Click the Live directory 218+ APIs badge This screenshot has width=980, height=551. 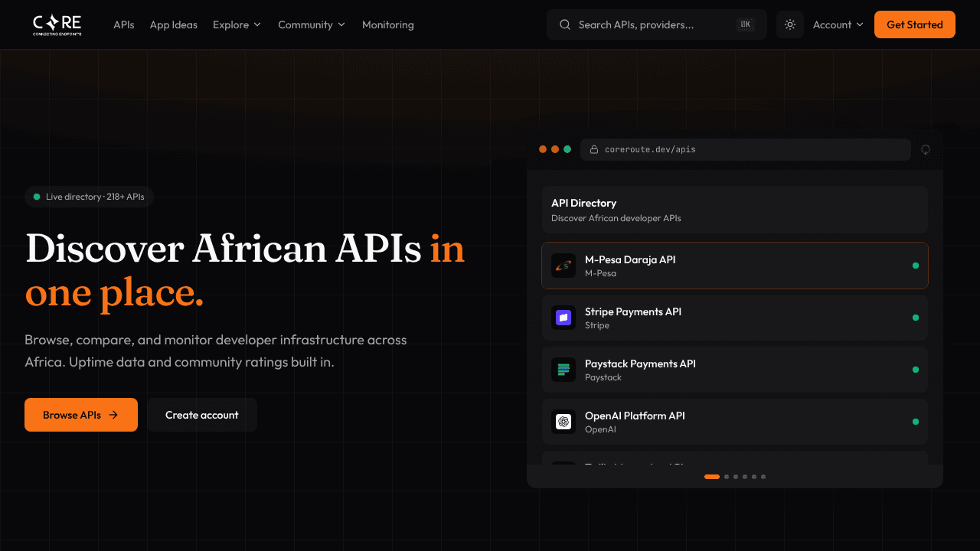click(90, 197)
